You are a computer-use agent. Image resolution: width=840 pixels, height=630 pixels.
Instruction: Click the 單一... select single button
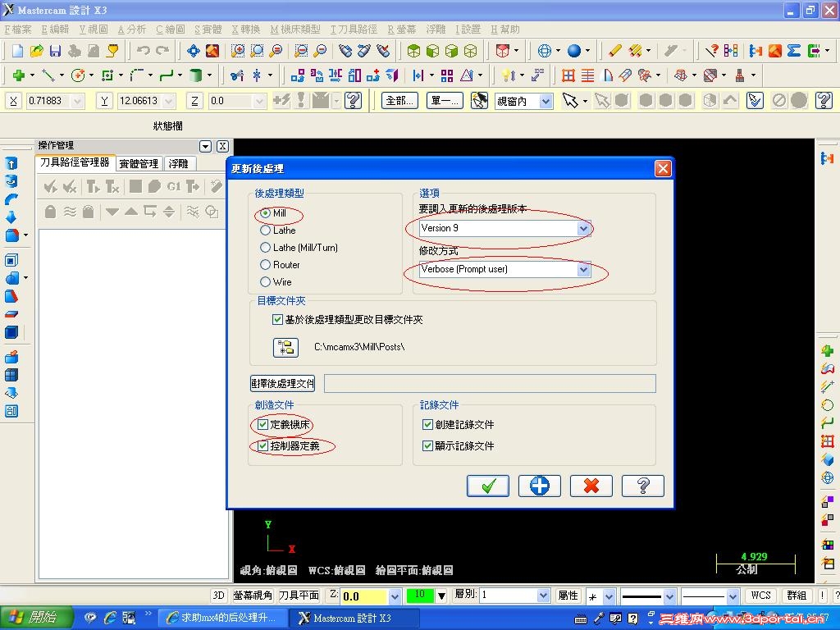coord(445,101)
